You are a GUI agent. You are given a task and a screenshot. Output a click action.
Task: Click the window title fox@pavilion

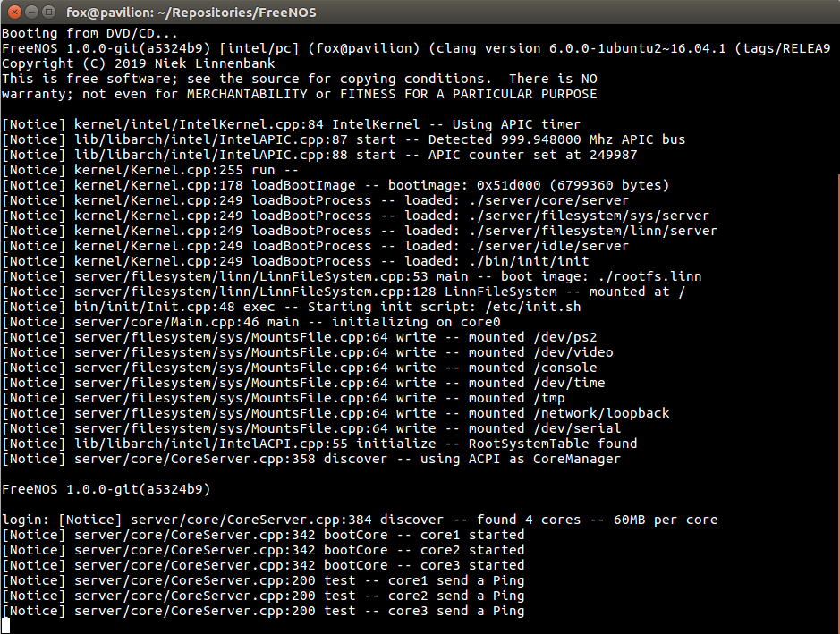click(191, 13)
